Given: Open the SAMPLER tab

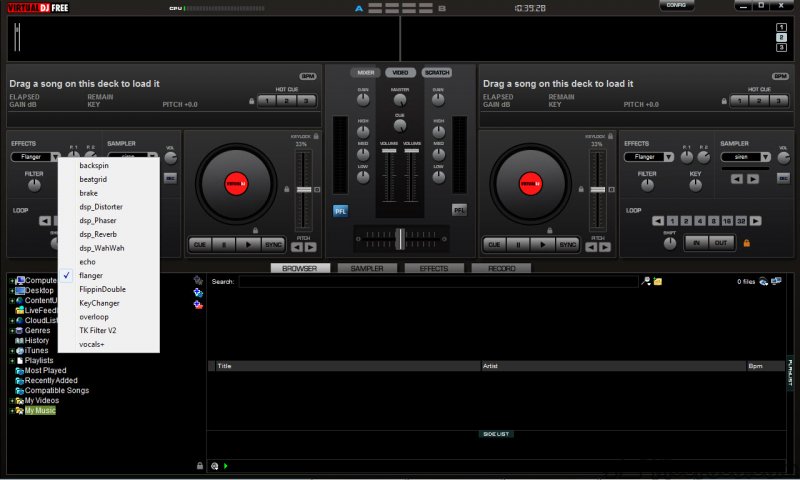Looking at the screenshot, I should (x=367, y=268).
